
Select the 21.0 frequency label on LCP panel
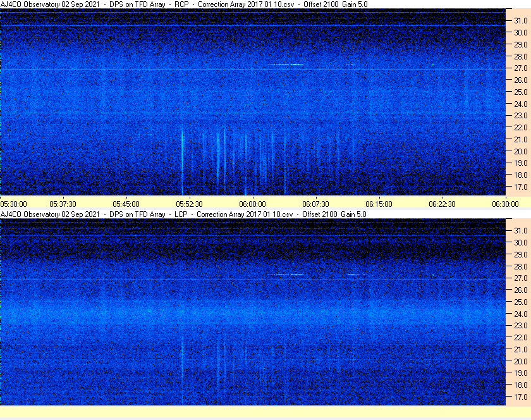[521, 349]
